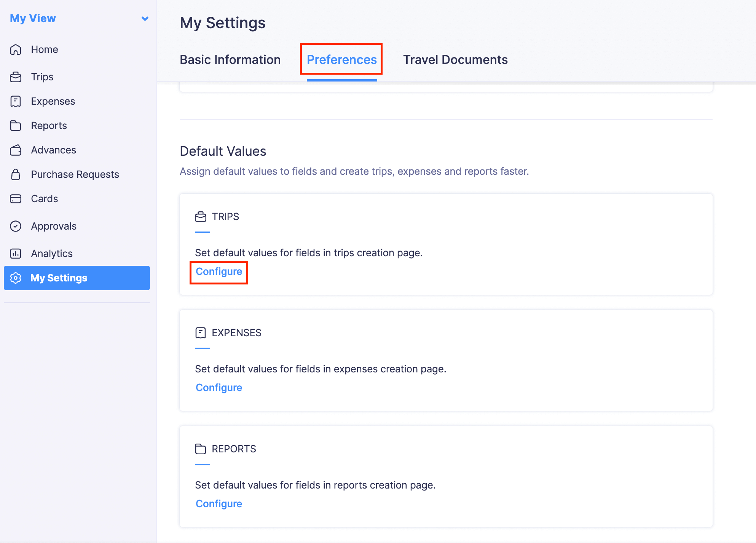Switch to the Basic Information tab
The height and width of the screenshot is (543, 756).
230,60
